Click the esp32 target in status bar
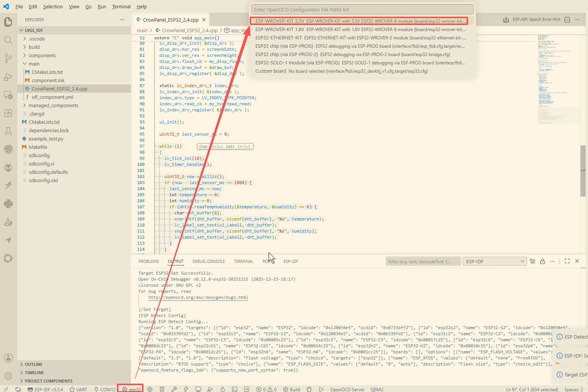The image size is (588, 392). pos(131,389)
